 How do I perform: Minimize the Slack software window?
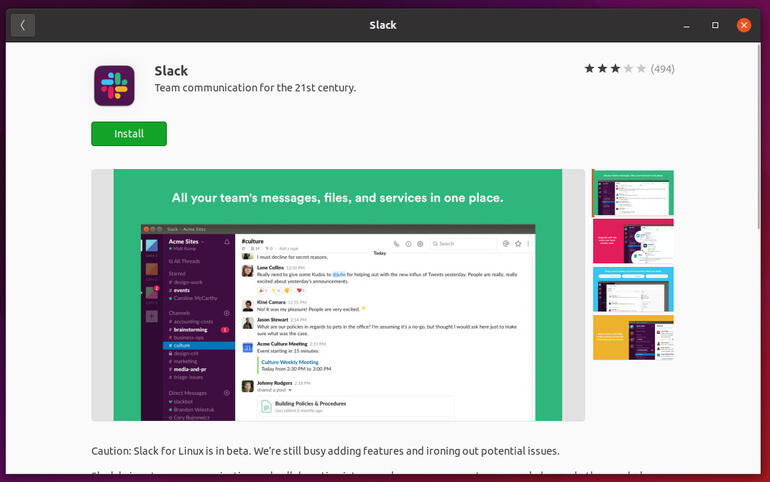coord(687,25)
